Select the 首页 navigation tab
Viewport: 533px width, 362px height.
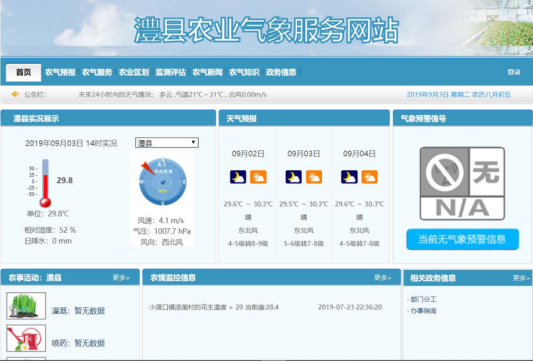click(x=23, y=72)
